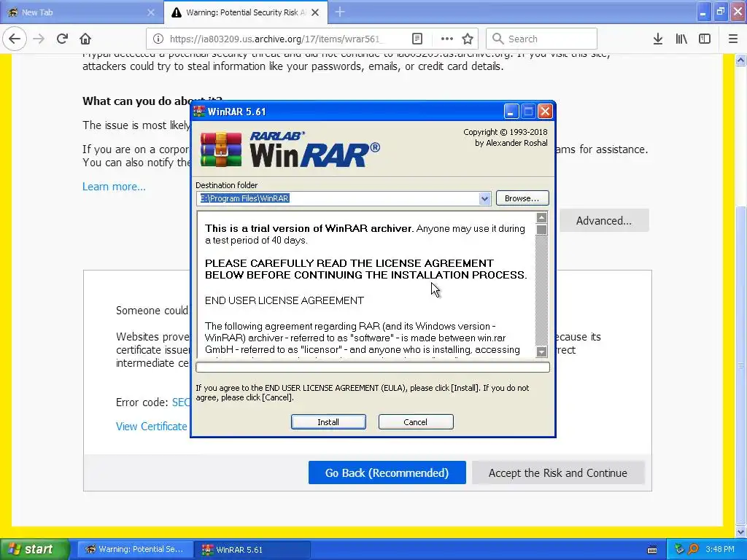
Task: Minimize the browser window
Action: [703, 12]
